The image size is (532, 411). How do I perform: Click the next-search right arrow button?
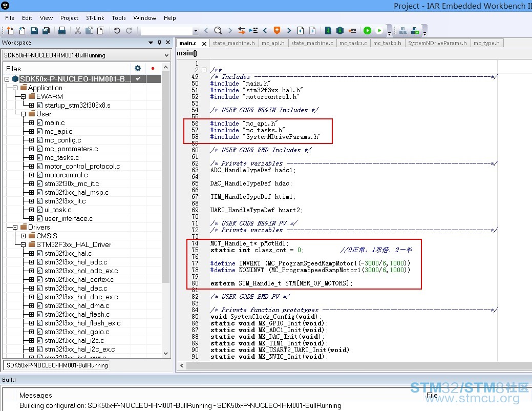(230, 31)
